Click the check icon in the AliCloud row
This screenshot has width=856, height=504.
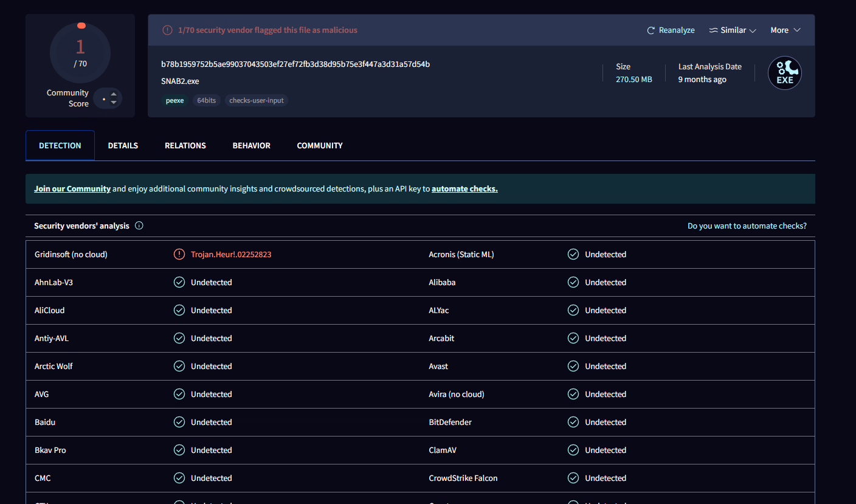click(x=179, y=310)
